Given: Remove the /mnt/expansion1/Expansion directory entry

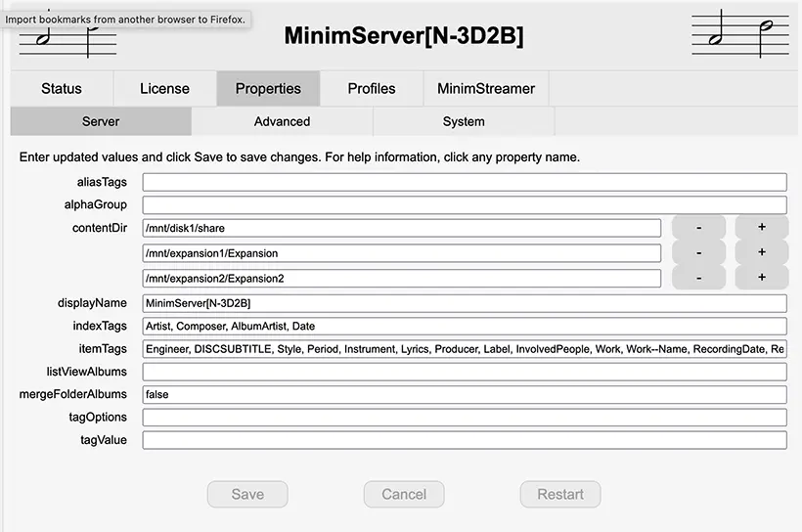Looking at the screenshot, I should click(698, 252).
